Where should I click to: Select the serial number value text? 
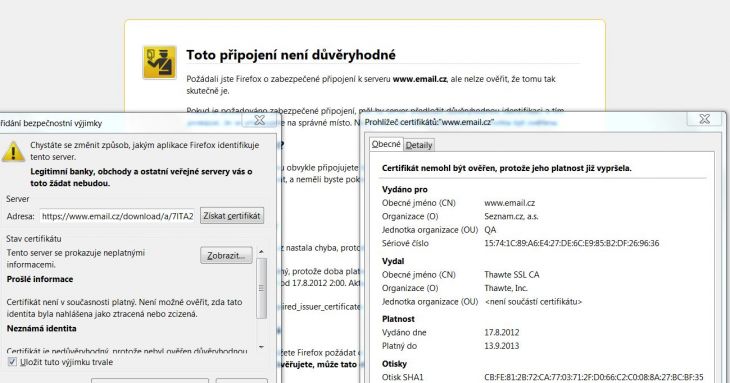click(572, 243)
